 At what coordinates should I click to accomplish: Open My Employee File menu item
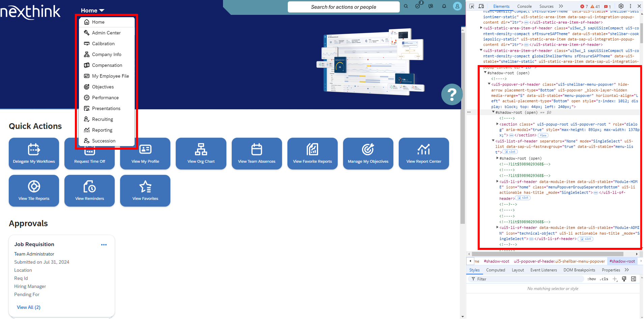click(x=107, y=76)
